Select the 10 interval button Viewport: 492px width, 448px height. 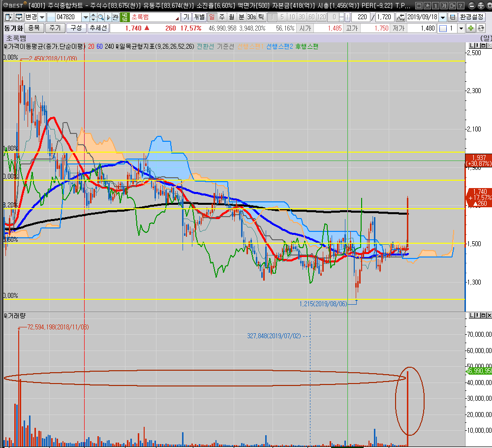pyautogui.click(x=292, y=17)
